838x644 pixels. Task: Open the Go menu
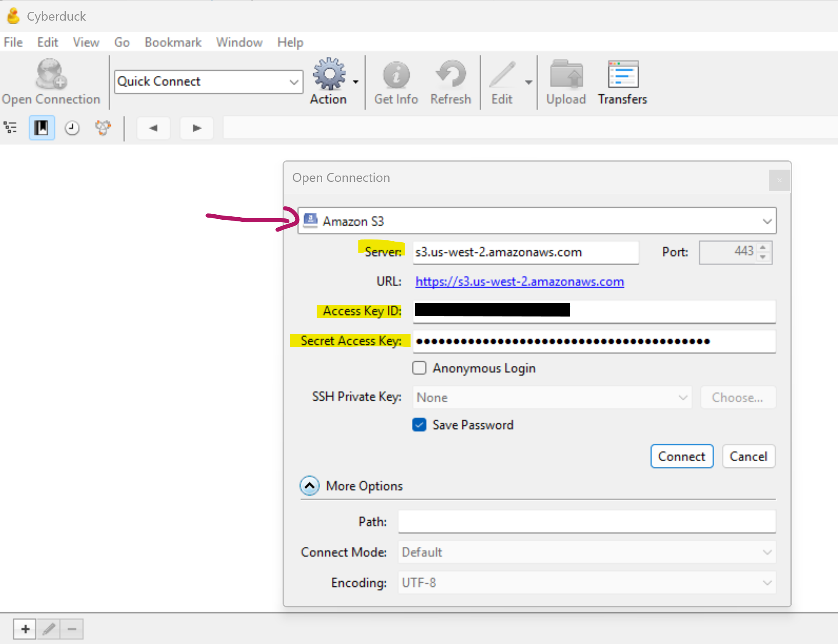pyautogui.click(x=122, y=43)
